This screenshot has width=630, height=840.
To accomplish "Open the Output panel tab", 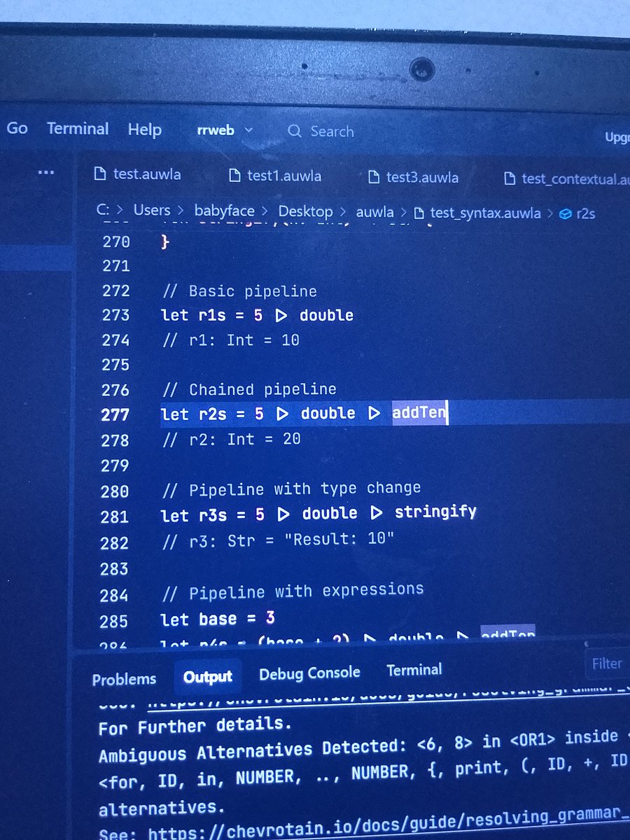I will [207, 676].
